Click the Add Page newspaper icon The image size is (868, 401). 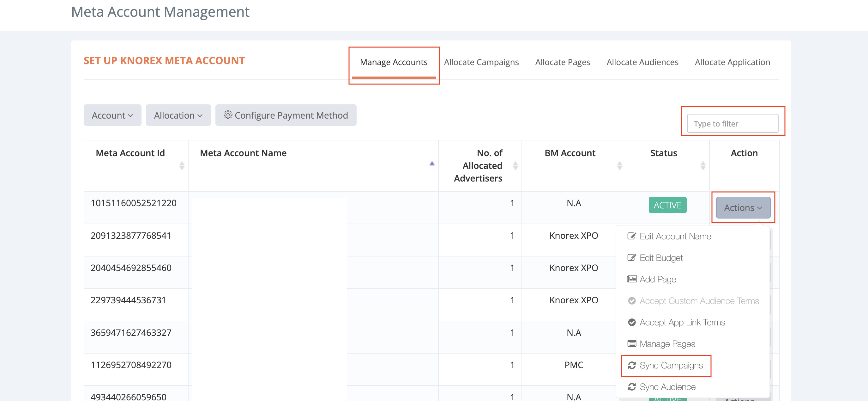[631, 279]
